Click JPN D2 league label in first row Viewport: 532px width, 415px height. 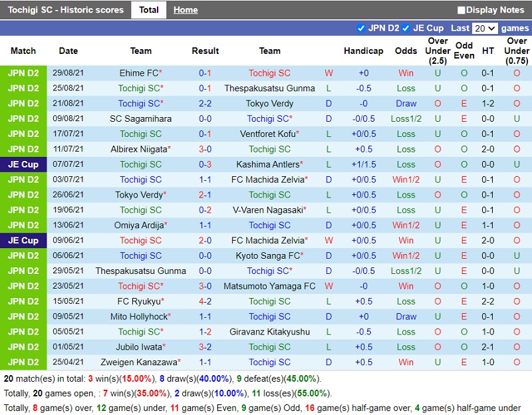(23, 73)
